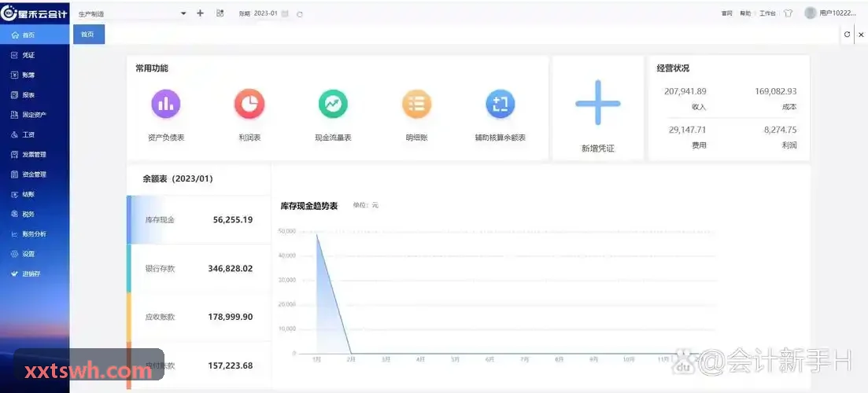Select the 库存现金 balance row

click(199, 220)
